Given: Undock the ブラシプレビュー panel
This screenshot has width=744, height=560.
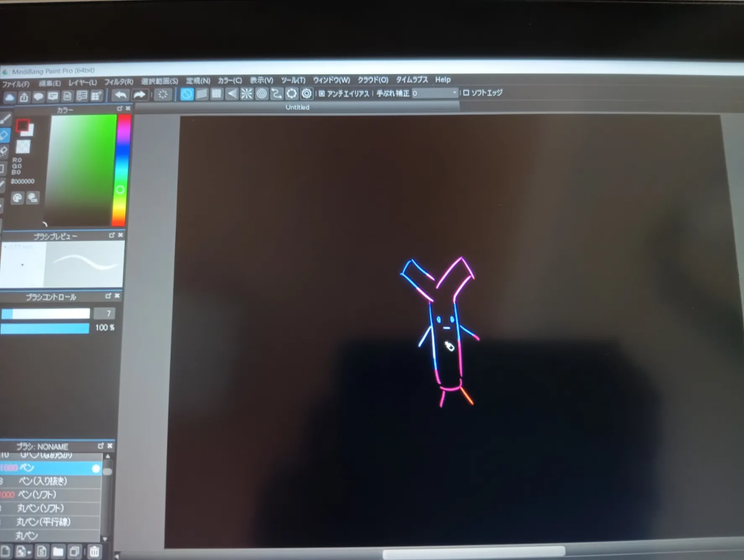Looking at the screenshot, I should point(112,235).
